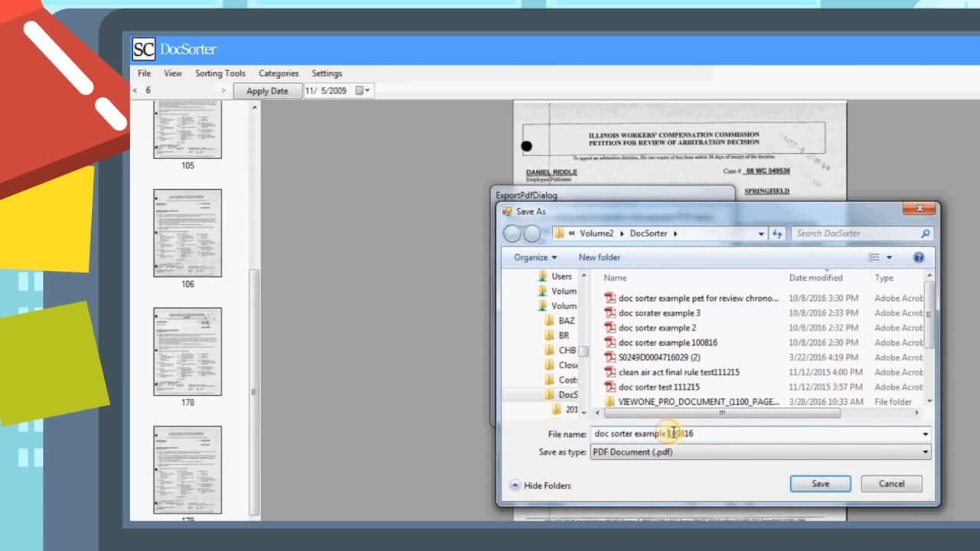Image resolution: width=980 pixels, height=551 pixels.
Task: Open the Sorting Tools menu
Action: click(220, 73)
